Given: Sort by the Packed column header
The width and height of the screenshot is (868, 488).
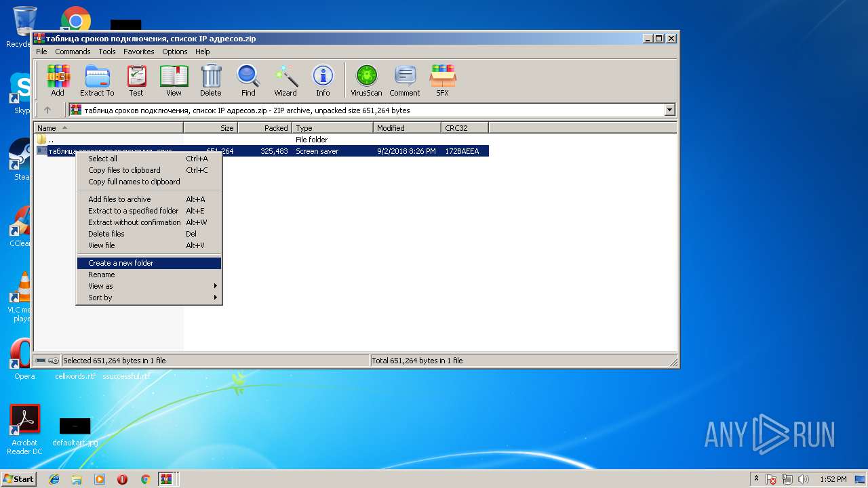Looking at the screenshot, I should tap(264, 127).
